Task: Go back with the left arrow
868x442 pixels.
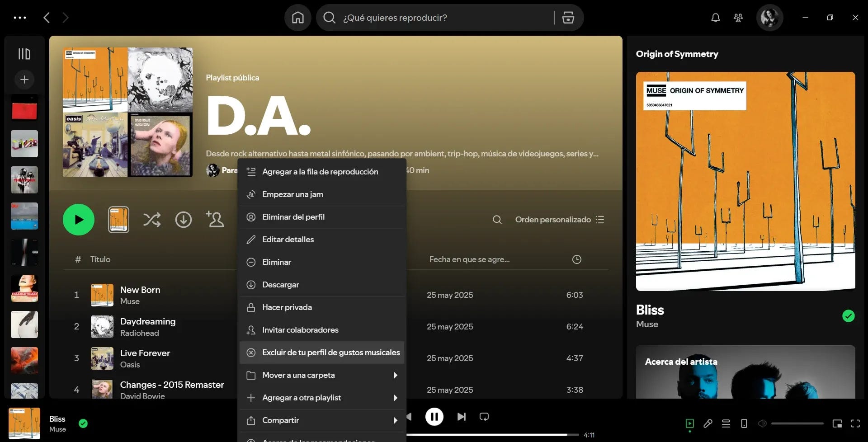Action: pos(47,18)
